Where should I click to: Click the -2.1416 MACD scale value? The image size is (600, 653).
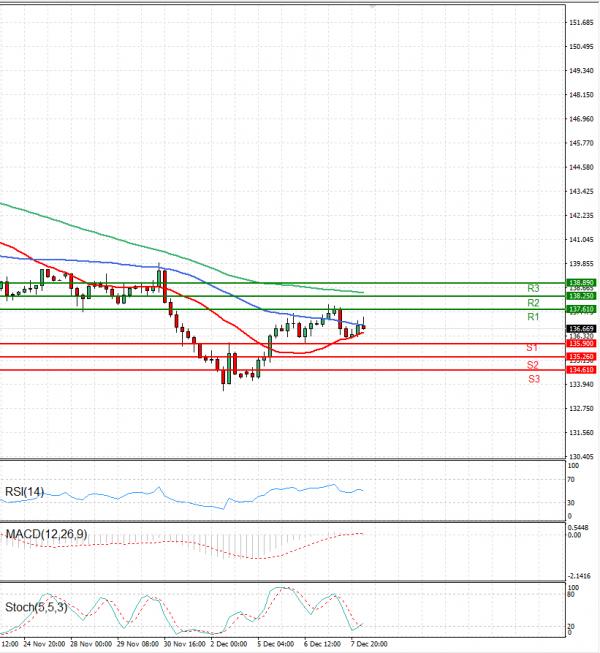579,576
